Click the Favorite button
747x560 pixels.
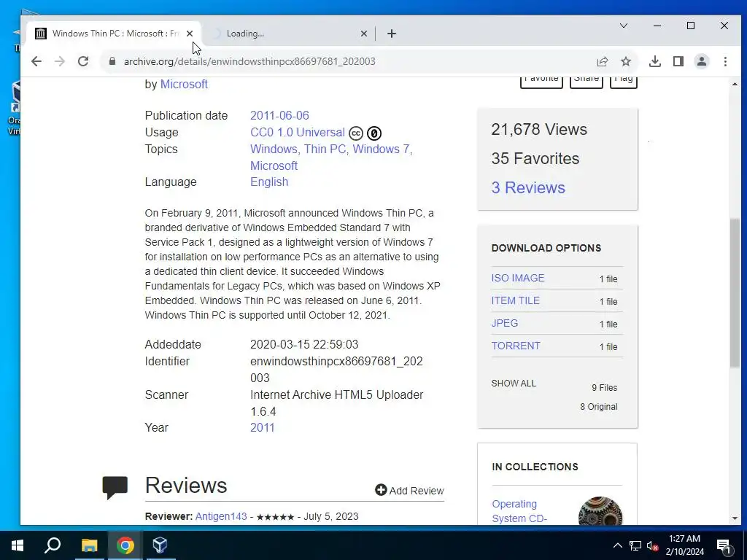click(x=541, y=82)
